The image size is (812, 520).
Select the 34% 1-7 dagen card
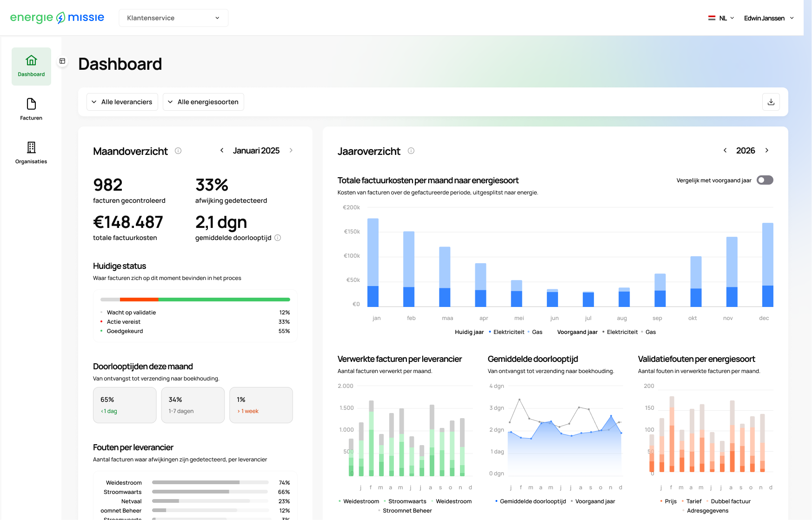point(193,405)
